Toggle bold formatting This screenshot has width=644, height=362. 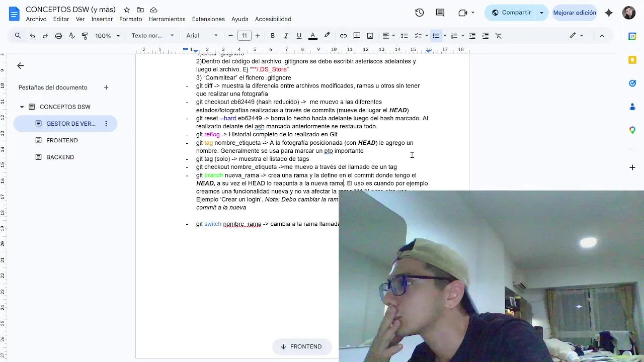click(x=273, y=36)
